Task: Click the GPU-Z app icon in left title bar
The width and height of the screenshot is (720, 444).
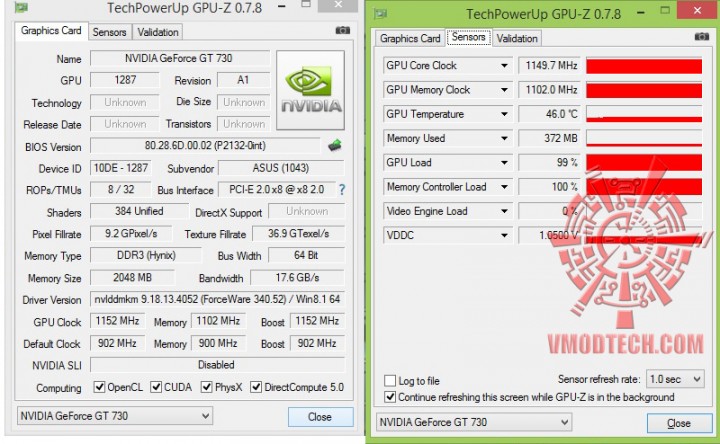Action: [x=21, y=7]
